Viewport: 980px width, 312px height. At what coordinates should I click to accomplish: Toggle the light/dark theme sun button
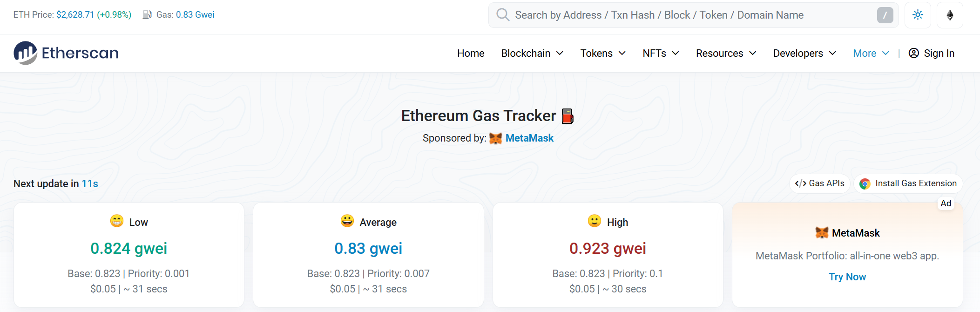click(918, 15)
